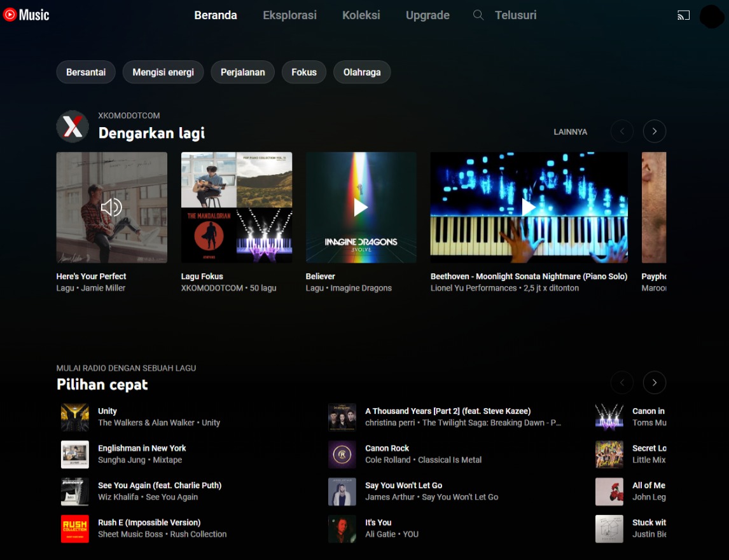
Task: Click the LAINNYA button
Action: pyautogui.click(x=571, y=132)
